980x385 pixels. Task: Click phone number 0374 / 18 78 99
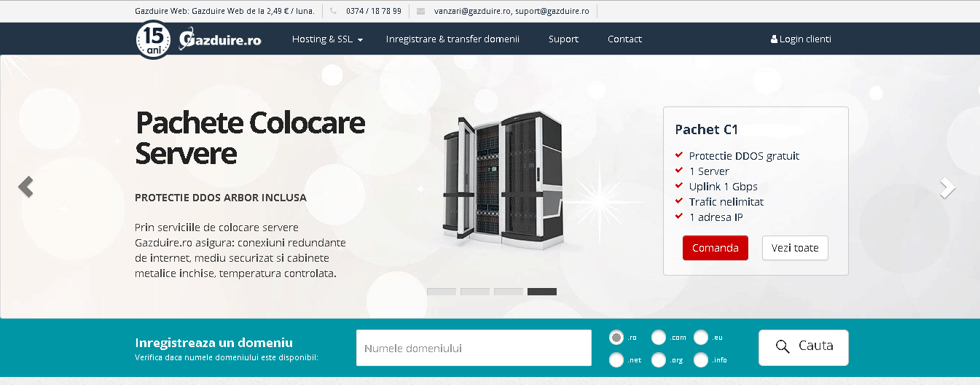pyautogui.click(x=374, y=11)
